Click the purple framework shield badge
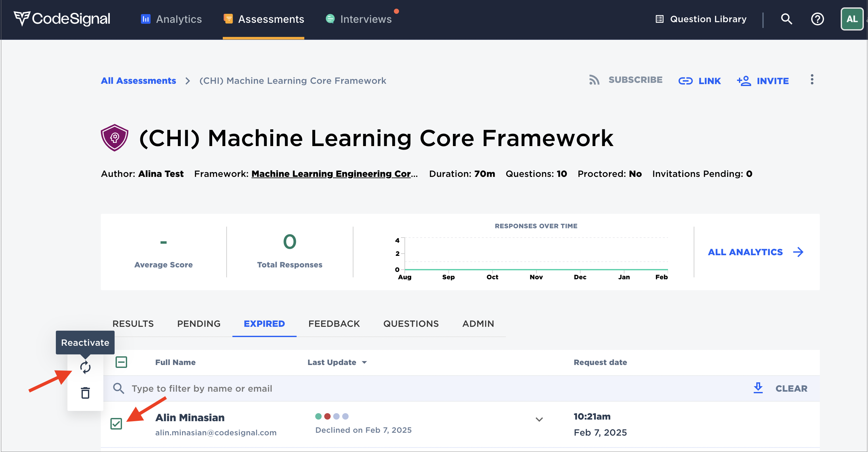The image size is (868, 452). (x=115, y=138)
